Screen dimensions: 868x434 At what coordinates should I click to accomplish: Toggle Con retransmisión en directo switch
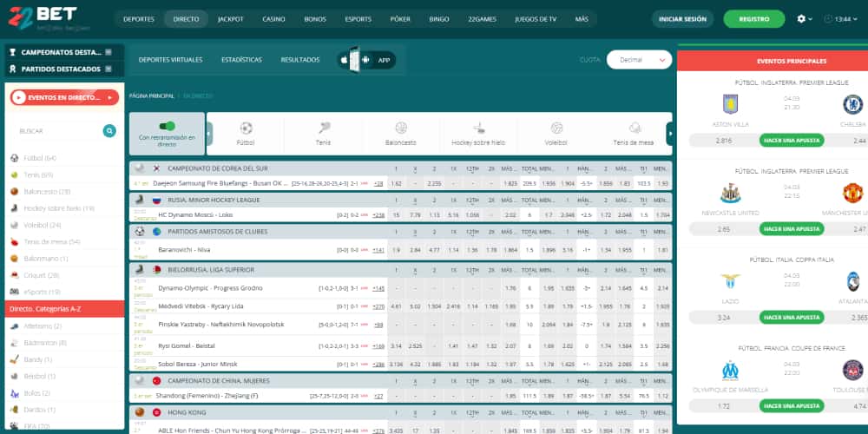click(167, 126)
